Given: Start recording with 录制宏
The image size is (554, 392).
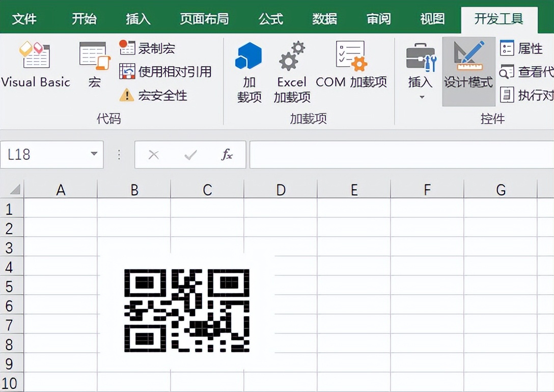Looking at the screenshot, I should click(x=147, y=48).
